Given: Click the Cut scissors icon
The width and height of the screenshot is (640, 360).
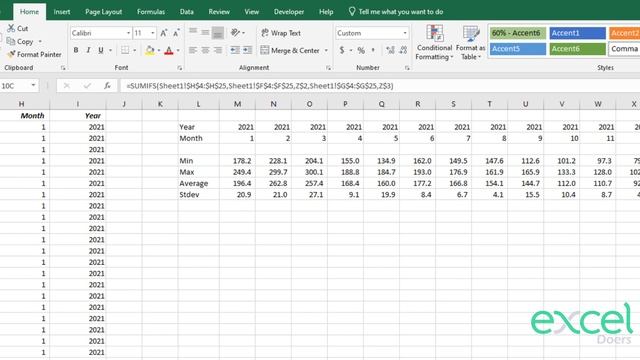Looking at the screenshot, I should click(11, 28).
